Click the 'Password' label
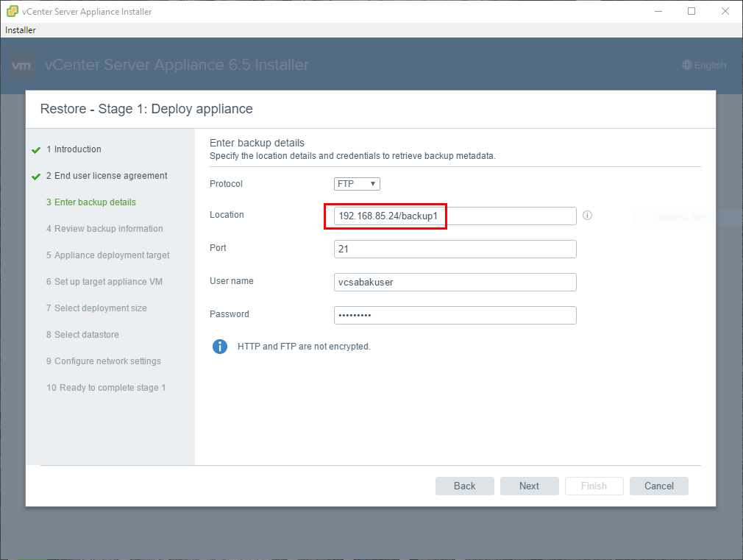 [230, 314]
